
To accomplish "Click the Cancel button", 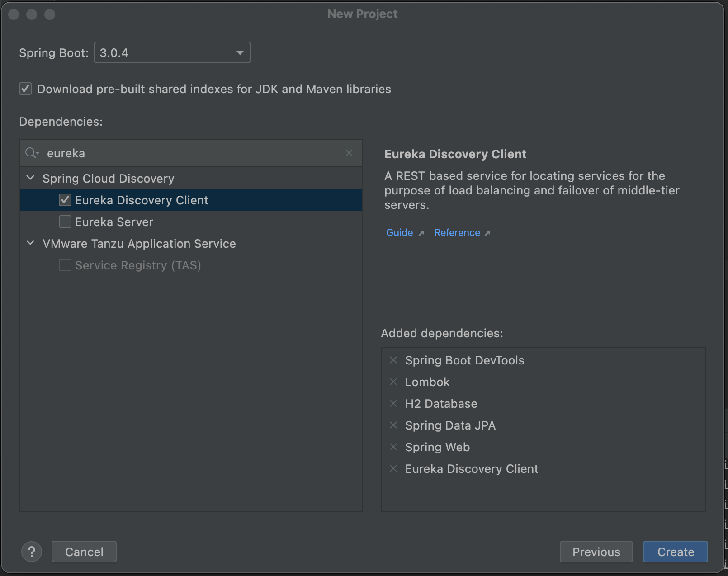I will 84,552.
